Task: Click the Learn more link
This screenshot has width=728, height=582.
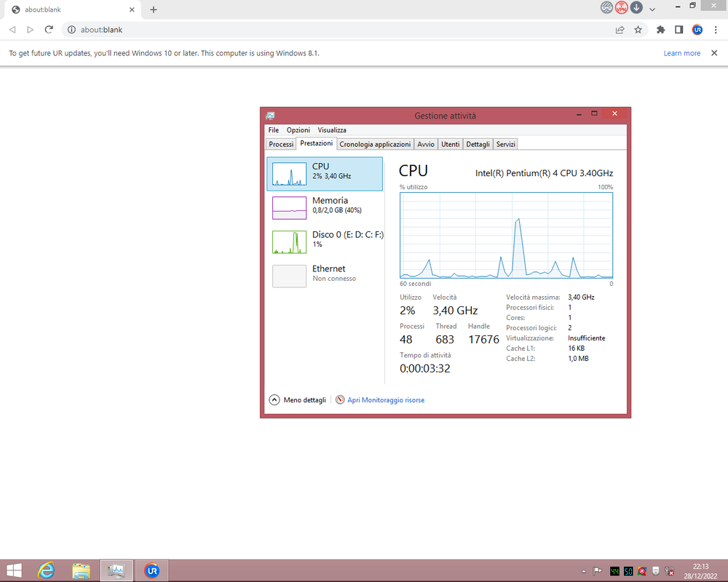Action: (681, 53)
